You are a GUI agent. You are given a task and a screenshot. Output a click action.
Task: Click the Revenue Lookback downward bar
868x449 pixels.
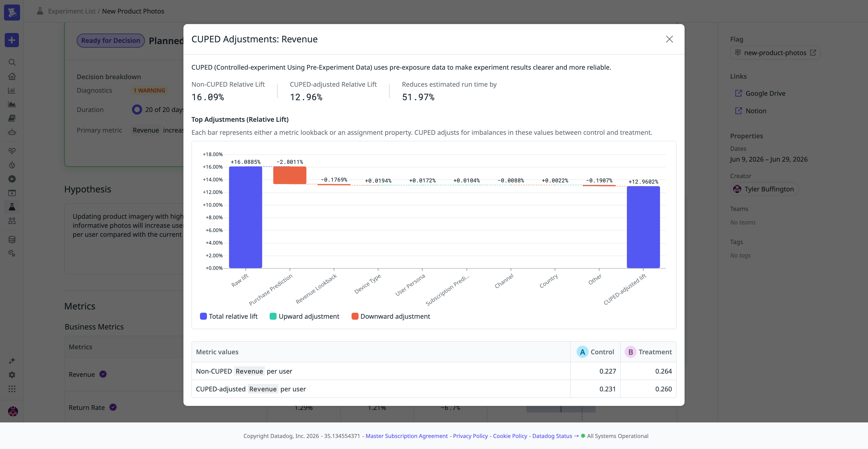(x=334, y=185)
